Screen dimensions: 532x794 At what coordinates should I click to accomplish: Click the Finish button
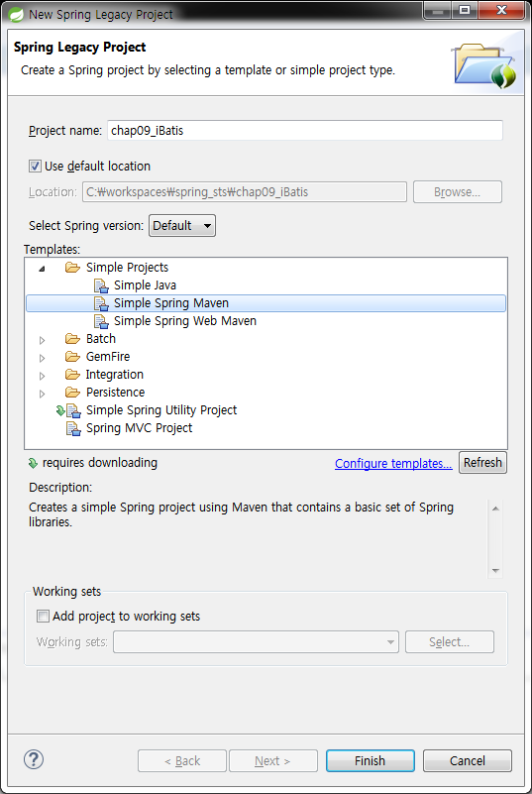(x=370, y=760)
